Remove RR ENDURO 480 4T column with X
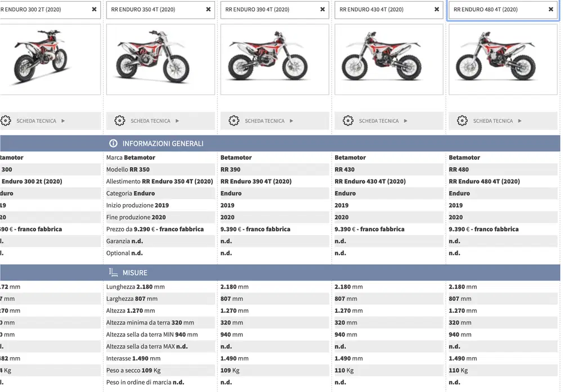 pos(551,10)
